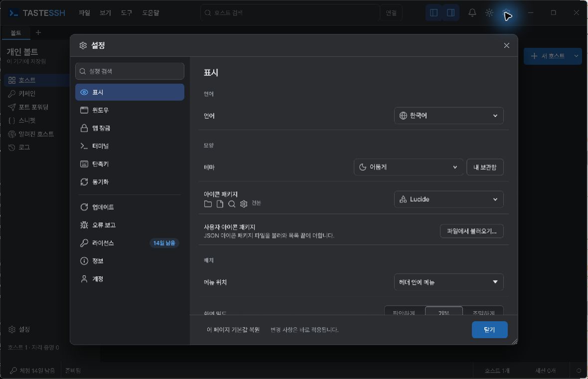Open the 파일 menu
The height and width of the screenshot is (379, 588).
84,13
